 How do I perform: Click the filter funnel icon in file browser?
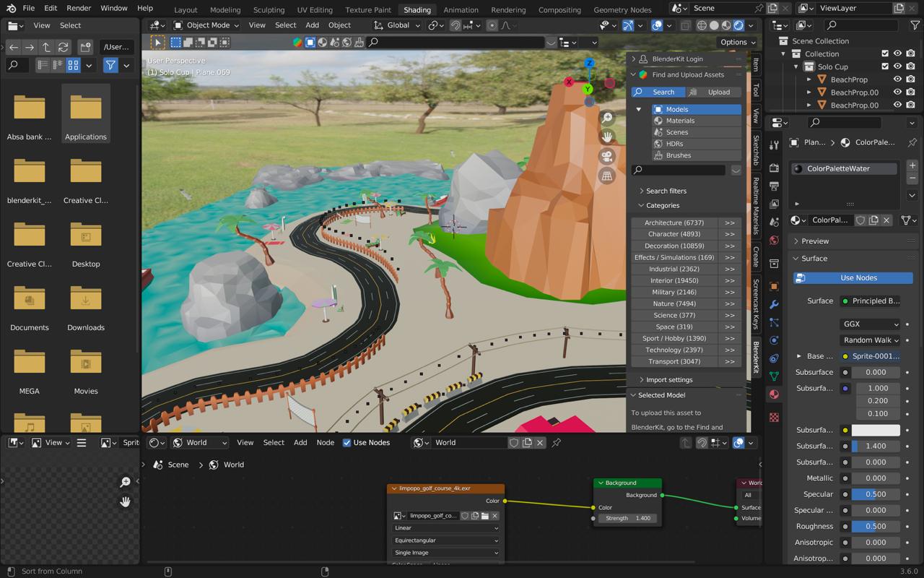coord(110,66)
